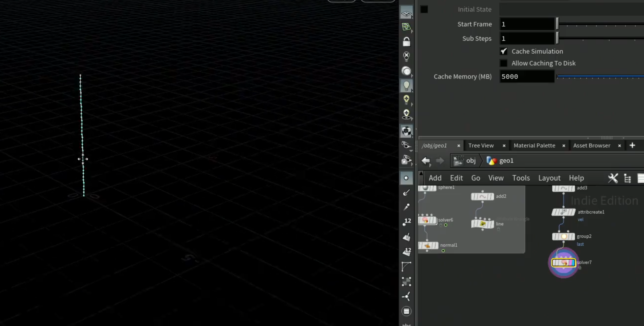644x326 pixels.
Task: Open the wrench tools icon in network editor
Action: pos(613,178)
